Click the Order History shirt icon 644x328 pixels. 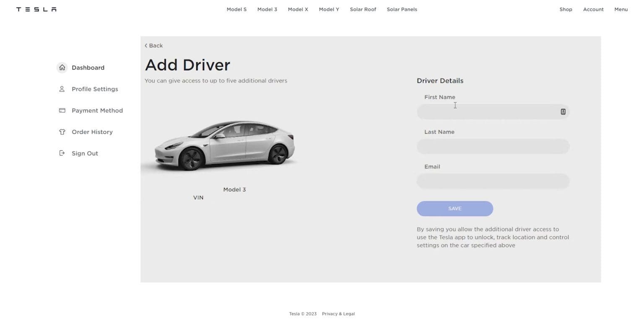tap(62, 132)
